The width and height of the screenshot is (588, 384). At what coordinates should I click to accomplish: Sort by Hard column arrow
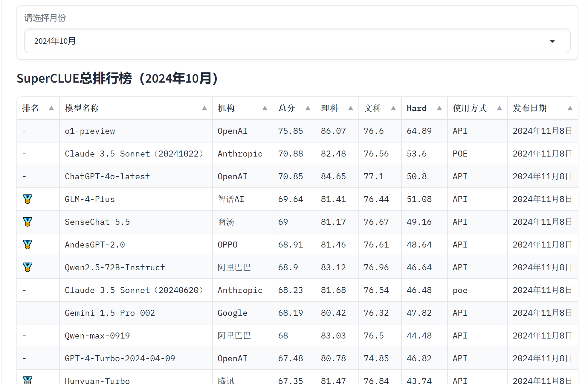tap(439, 108)
